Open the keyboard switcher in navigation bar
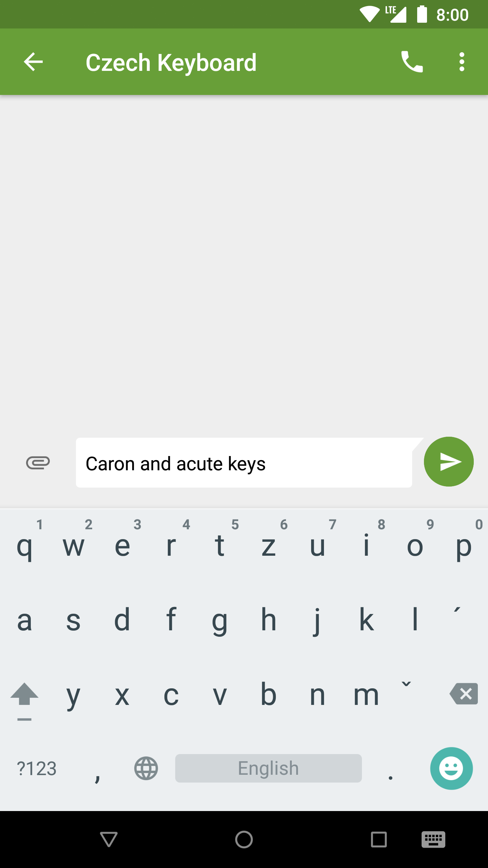This screenshot has height=868, width=488. pyautogui.click(x=433, y=840)
